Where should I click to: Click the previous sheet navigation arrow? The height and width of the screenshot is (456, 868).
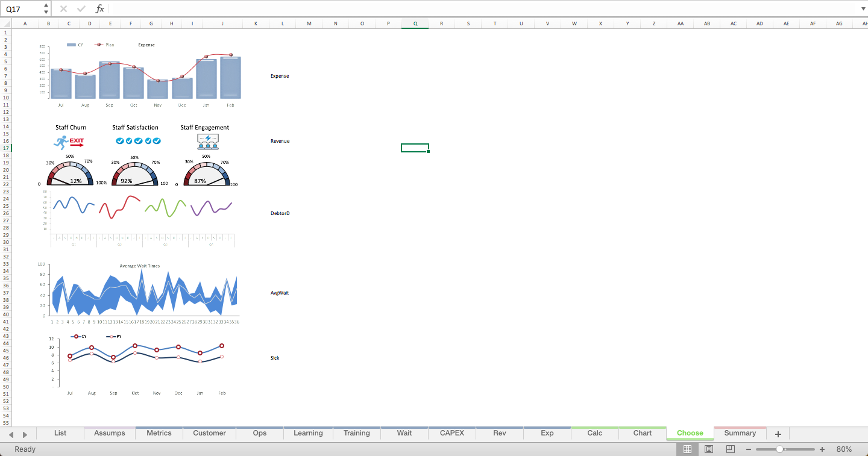[10, 434]
